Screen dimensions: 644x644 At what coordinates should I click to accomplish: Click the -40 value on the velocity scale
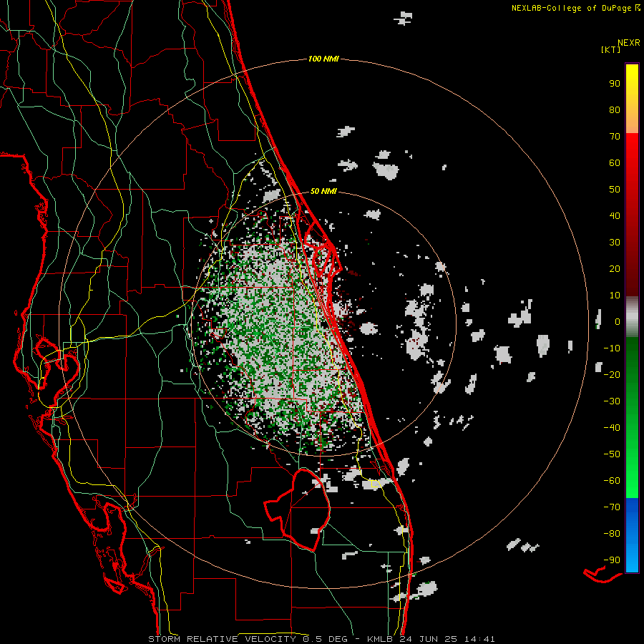coord(612,428)
